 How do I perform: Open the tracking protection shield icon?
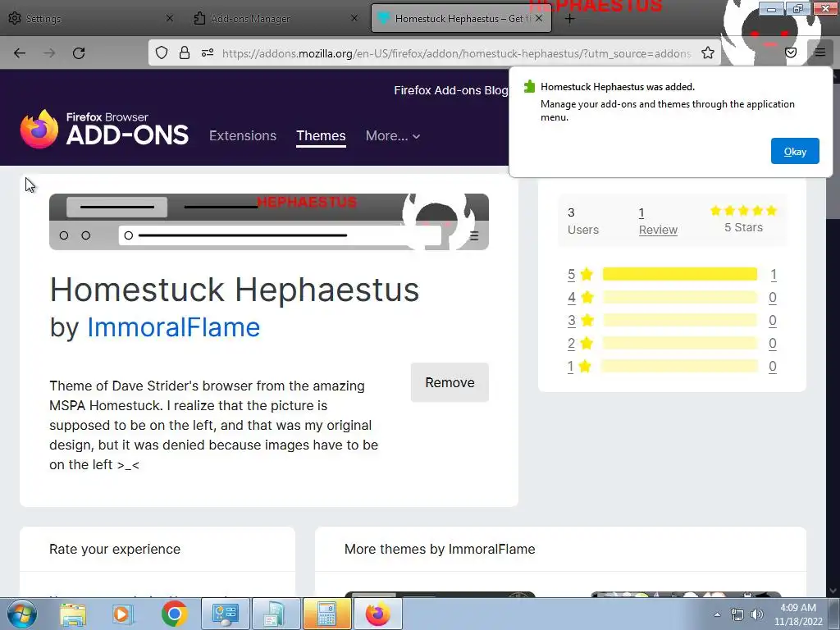162,52
